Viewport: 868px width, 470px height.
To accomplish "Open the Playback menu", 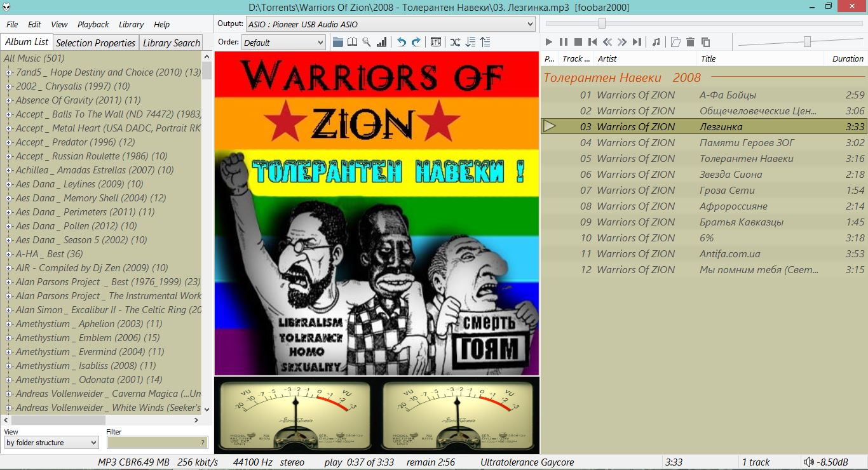I will click(x=93, y=24).
